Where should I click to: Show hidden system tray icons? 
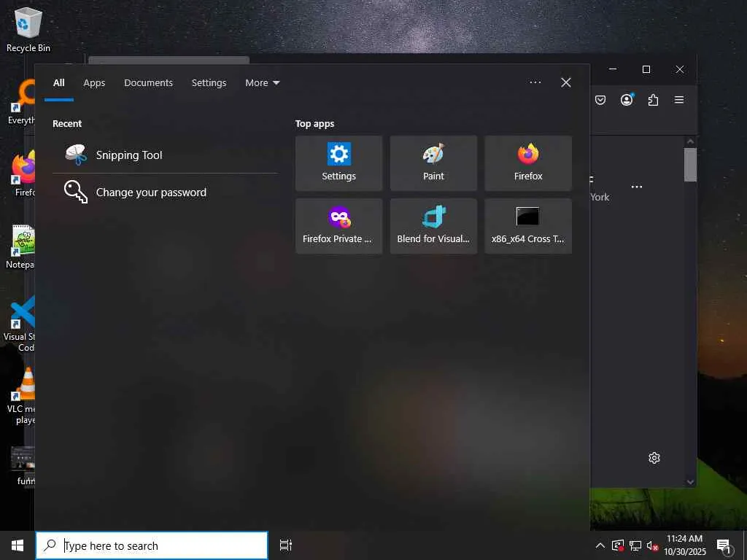point(600,545)
